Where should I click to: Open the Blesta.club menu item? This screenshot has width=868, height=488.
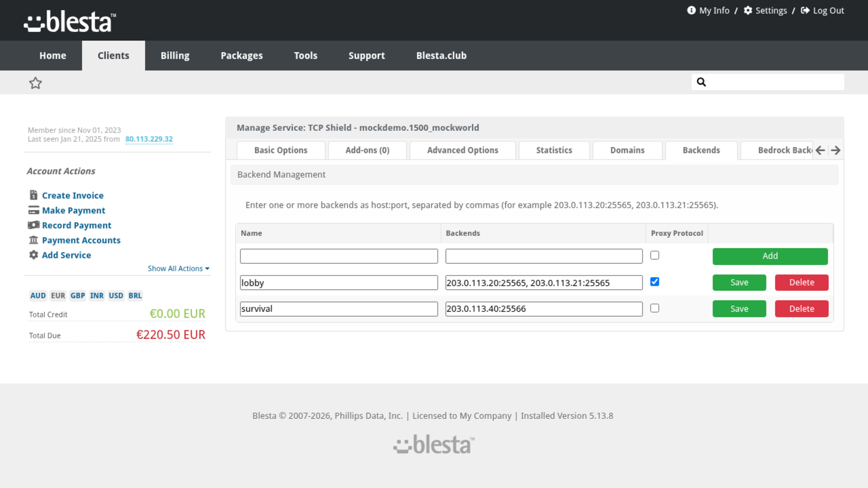click(x=441, y=56)
